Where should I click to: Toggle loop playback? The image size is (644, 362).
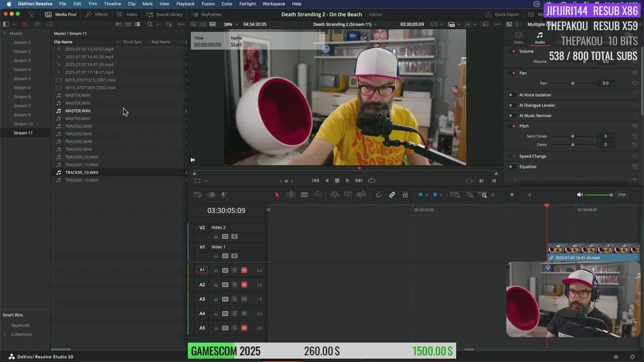point(372,180)
